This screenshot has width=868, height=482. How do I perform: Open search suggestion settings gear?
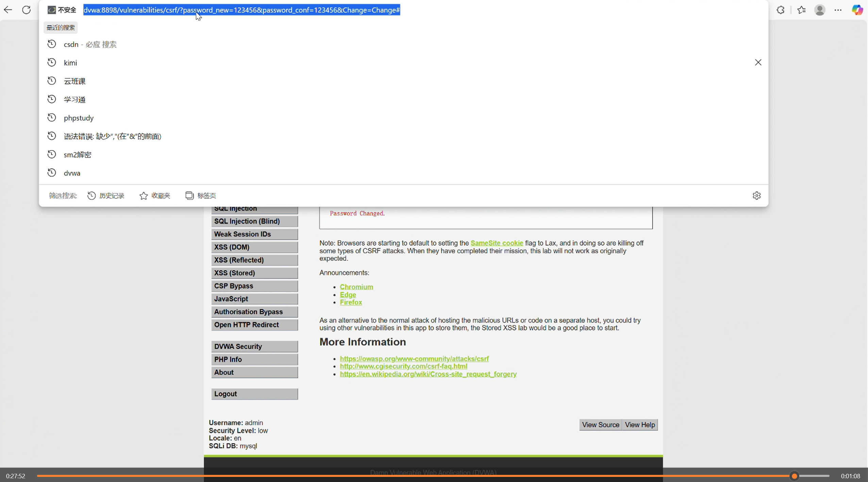756,195
